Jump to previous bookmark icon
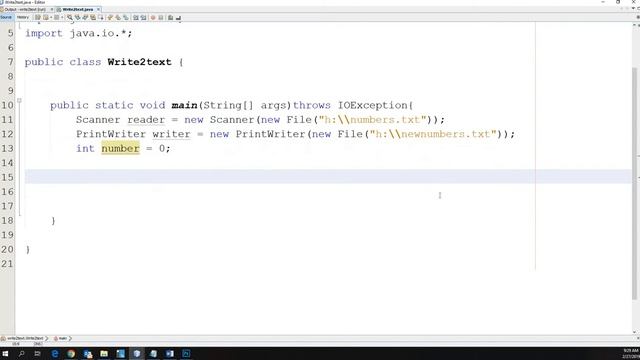640x360 pixels. pyautogui.click(x=110, y=18)
